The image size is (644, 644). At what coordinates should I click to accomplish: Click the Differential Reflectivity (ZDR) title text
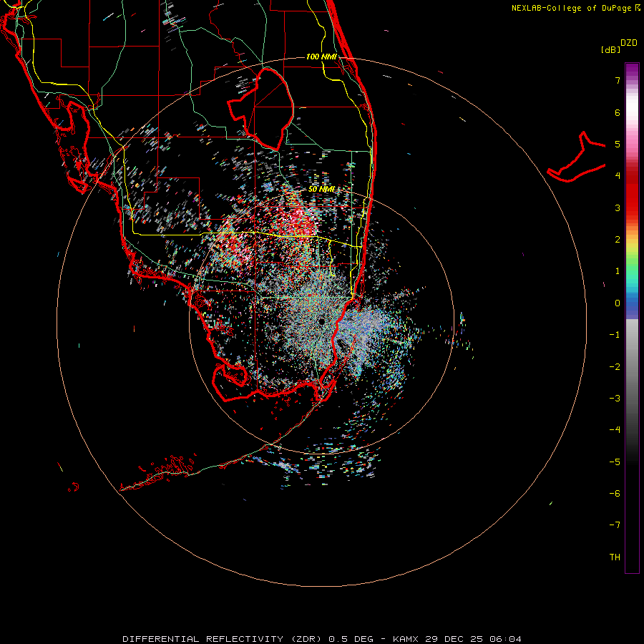[x=223, y=639]
